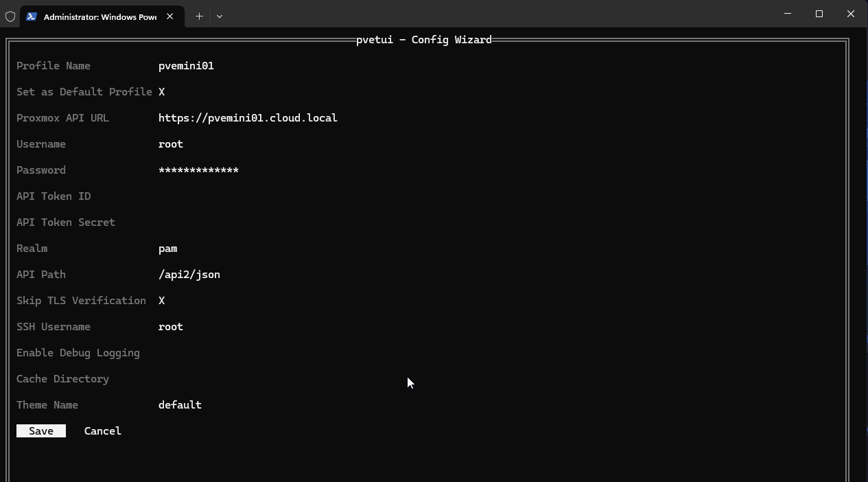This screenshot has width=868, height=482.
Task: Click the shield icon in the title bar
Action: [x=10, y=16]
